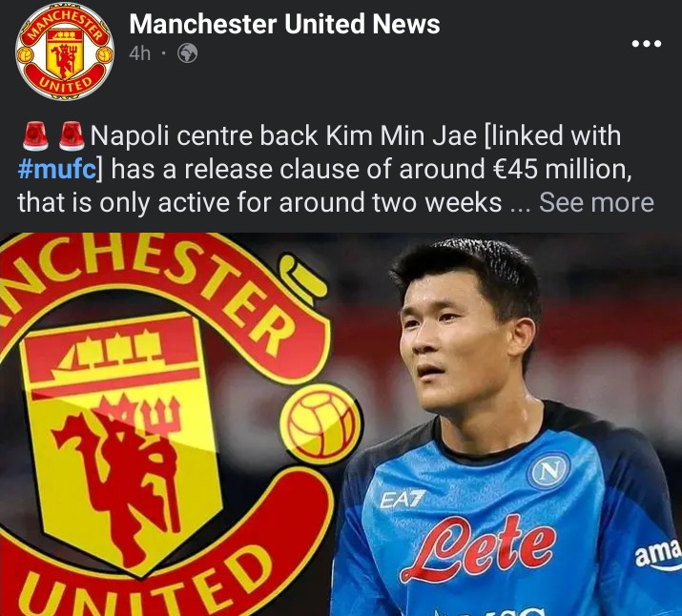Click the small football on the crest
The height and width of the screenshot is (616, 682).
click(320, 423)
